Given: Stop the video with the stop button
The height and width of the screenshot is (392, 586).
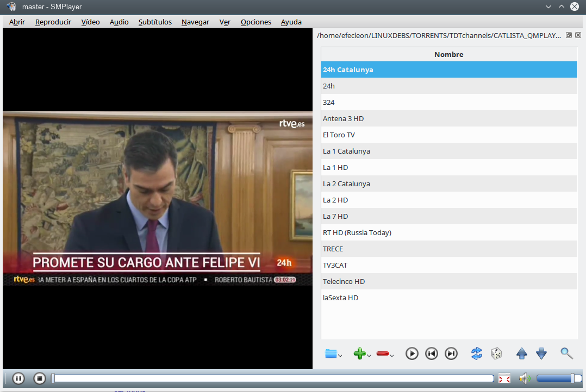Looking at the screenshot, I should [x=39, y=378].
